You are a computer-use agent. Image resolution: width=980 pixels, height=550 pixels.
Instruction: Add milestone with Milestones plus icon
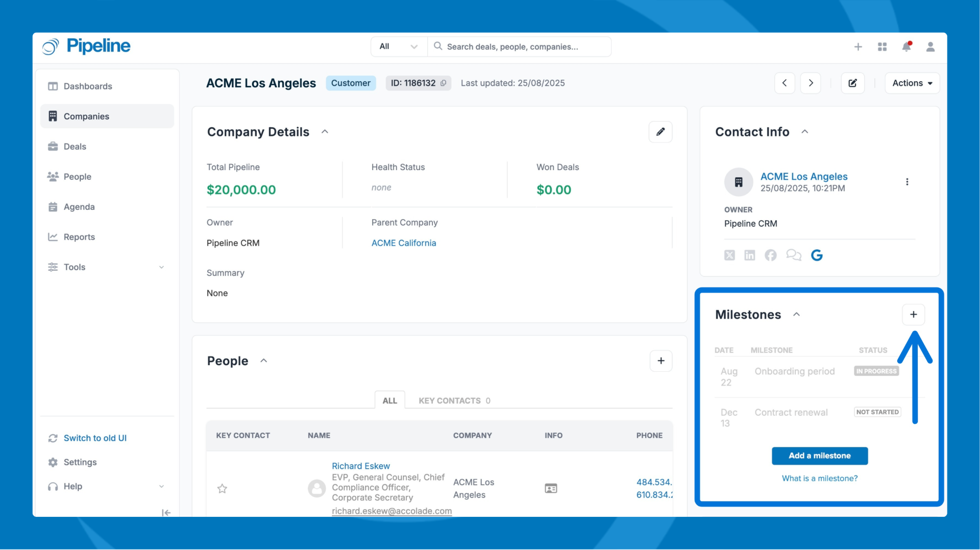click(x=914, y=315)
